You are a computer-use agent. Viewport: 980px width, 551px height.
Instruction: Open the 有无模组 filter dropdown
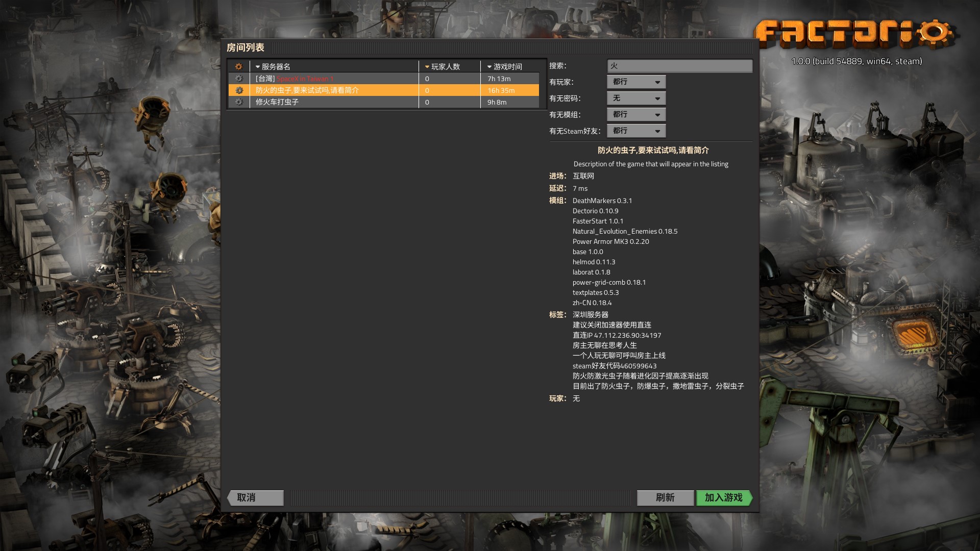(636, 114)
